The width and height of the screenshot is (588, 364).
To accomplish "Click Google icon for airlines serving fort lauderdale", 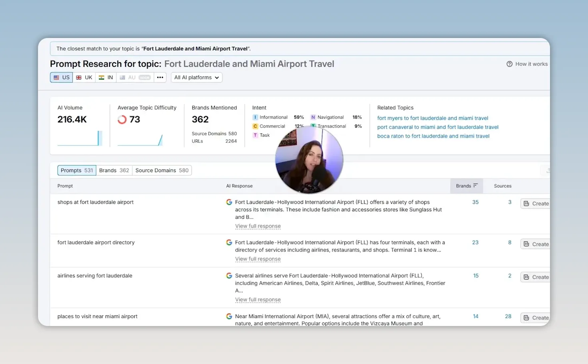I will pyautogui.click(x=229, y=276).
